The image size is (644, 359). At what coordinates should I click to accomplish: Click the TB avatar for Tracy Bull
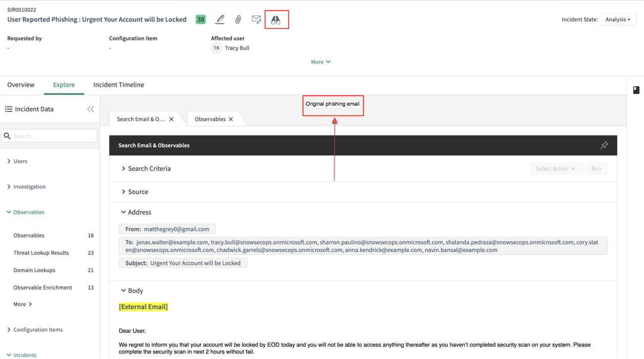[216, 48]
